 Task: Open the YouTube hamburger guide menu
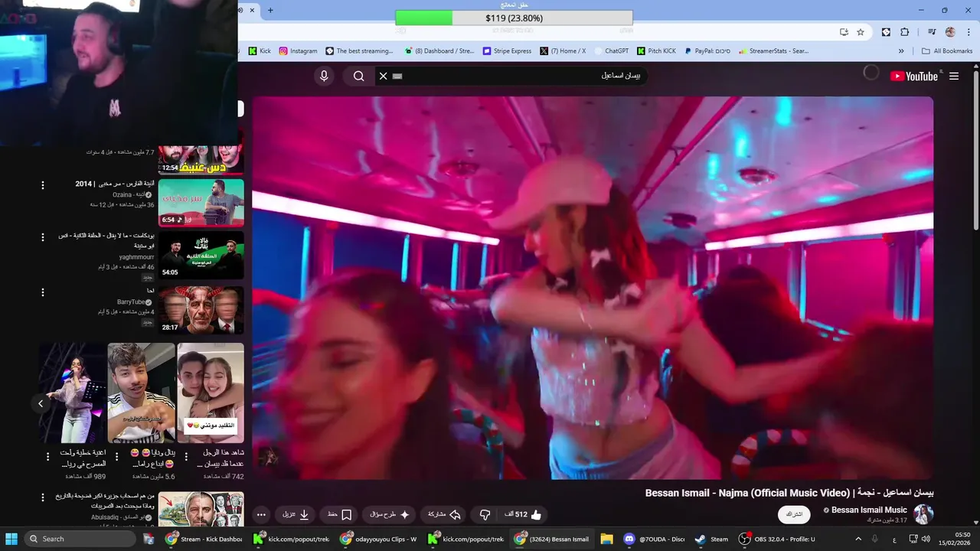point(954,76)
